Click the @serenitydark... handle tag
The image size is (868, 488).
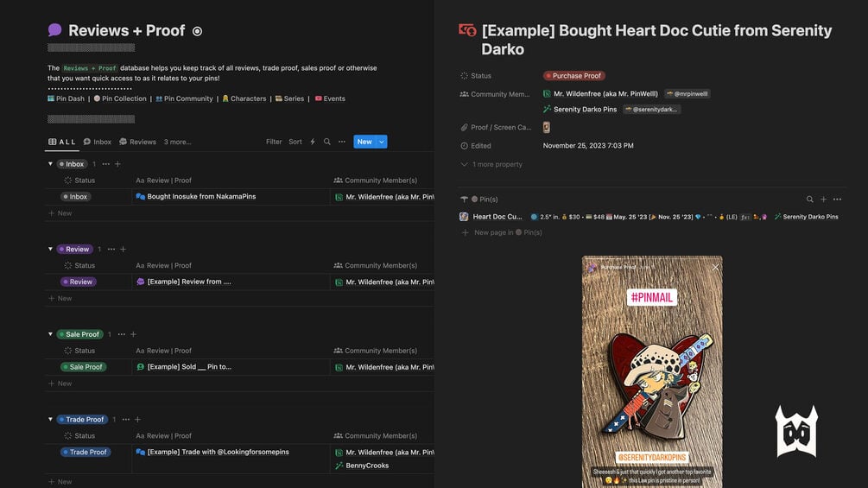tap(651, 110)
